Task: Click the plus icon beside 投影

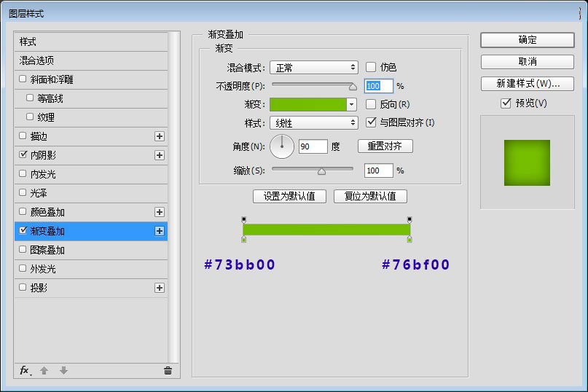Action: 160,288
